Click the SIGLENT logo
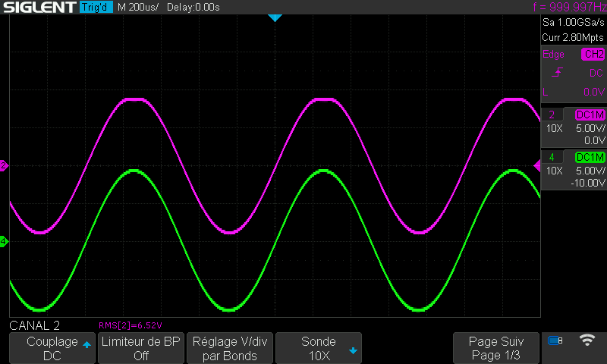Viewport: 607px width, 364px height. point(39,7)
